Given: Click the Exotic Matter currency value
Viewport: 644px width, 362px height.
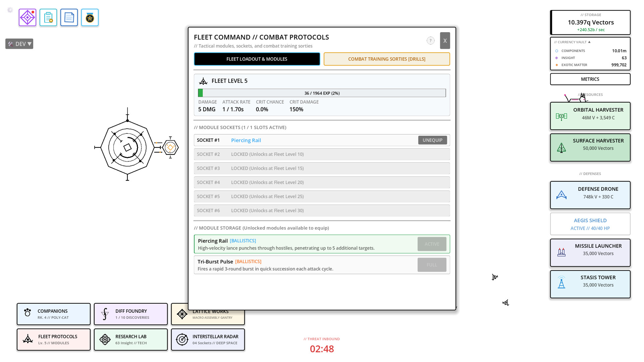Looking at the screenshot, I should pyautogui.click(x=619, y=65).
